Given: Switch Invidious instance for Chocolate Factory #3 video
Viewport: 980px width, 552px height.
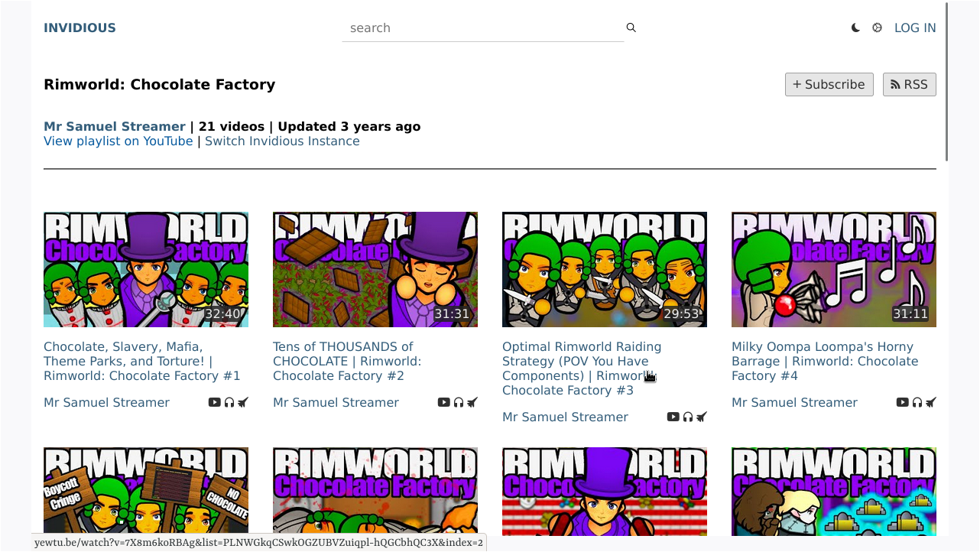Looking at the screenshot, I should 702,417.
